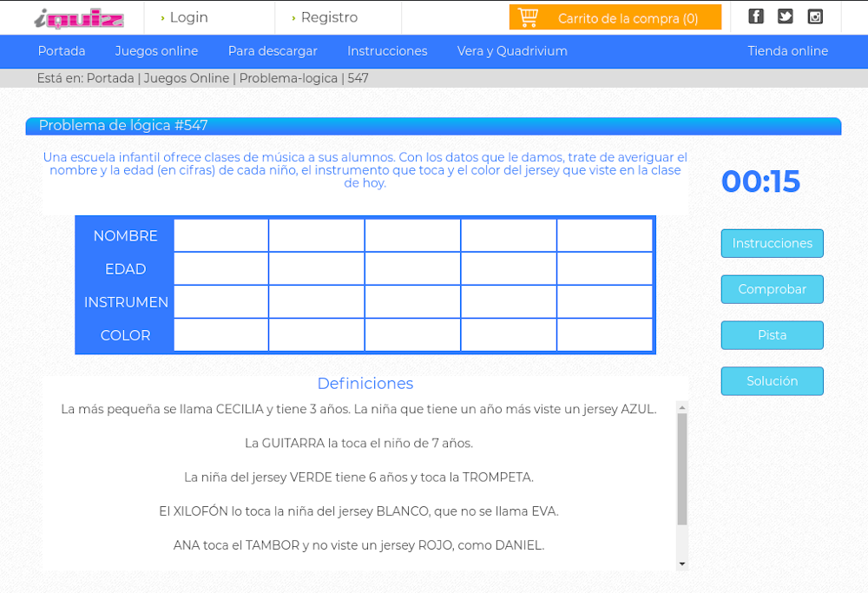Screen dimensions: 868x593
Task: Click Portada in the breadcrumb
Action: [110, 78]
